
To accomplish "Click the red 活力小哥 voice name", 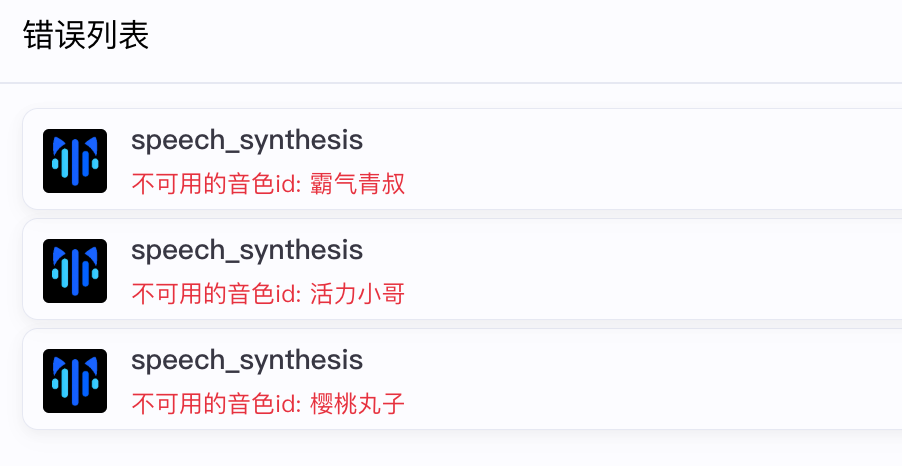I will pyautogui.click(x=358, y=294).
